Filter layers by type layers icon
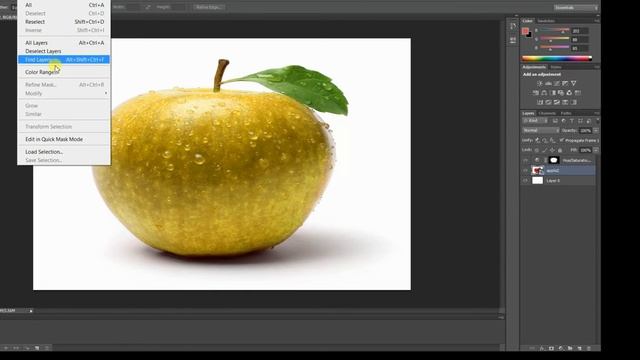 [x=572, y=121]
